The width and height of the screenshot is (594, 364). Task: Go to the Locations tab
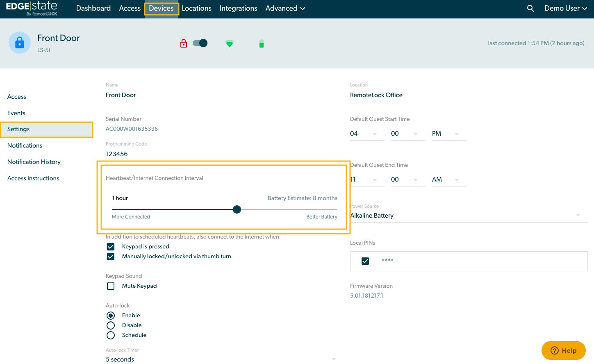coord(196,9)
